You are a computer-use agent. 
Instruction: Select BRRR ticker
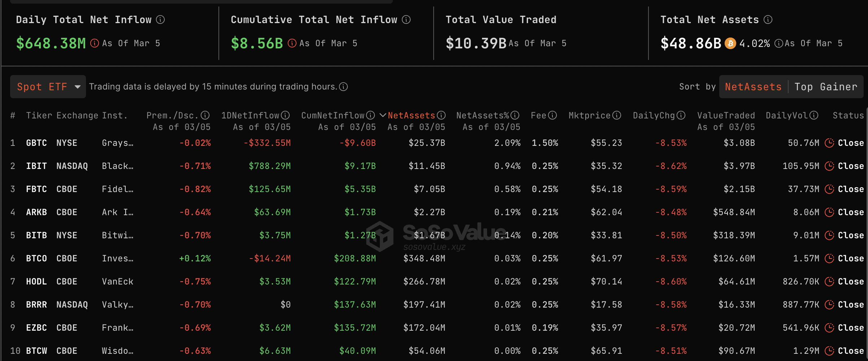coord(36,305)
